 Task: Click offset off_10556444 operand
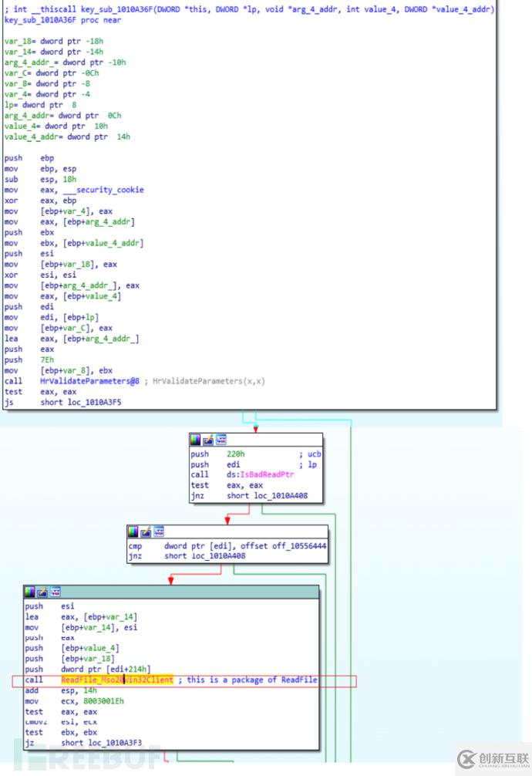[x=284, y=546]
